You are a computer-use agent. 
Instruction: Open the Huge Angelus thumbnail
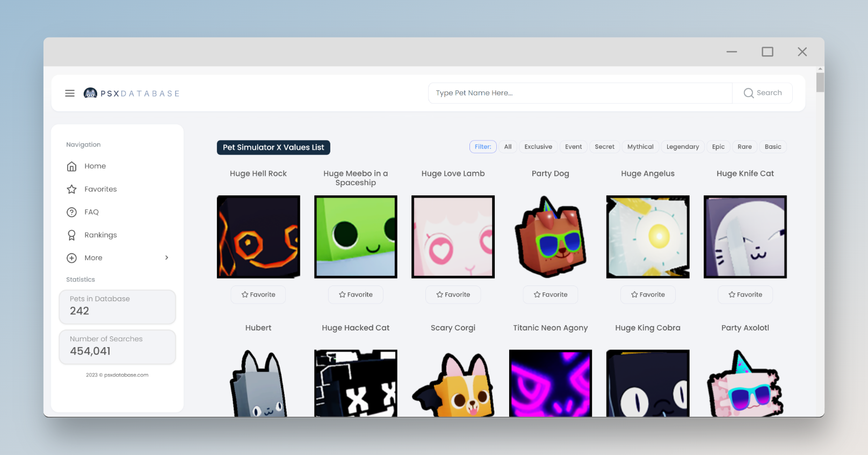tap(648, 237)
